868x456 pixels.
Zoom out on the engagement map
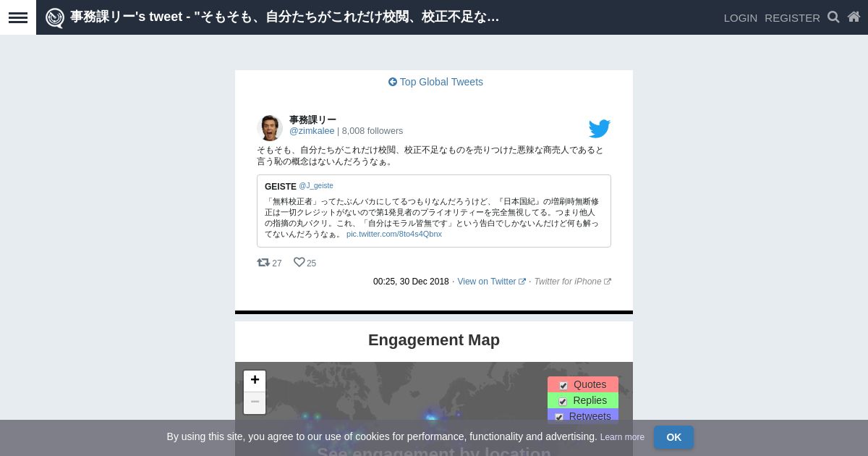[x=255, y=402]
